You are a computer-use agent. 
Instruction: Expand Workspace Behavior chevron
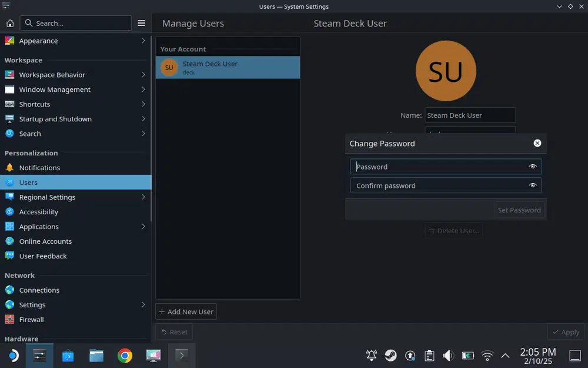[143, 75]
